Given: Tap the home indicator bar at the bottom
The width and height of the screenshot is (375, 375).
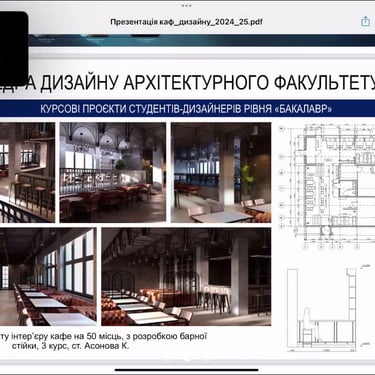Looking at the screenshot, I should (x=187, y=370).
